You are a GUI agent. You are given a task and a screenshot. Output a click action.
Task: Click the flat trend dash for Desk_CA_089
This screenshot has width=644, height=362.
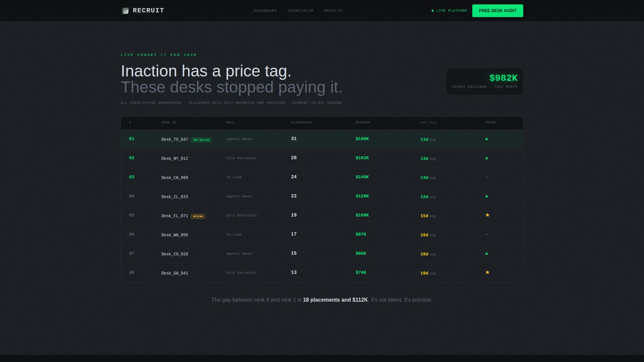click(x=486, y=177)
